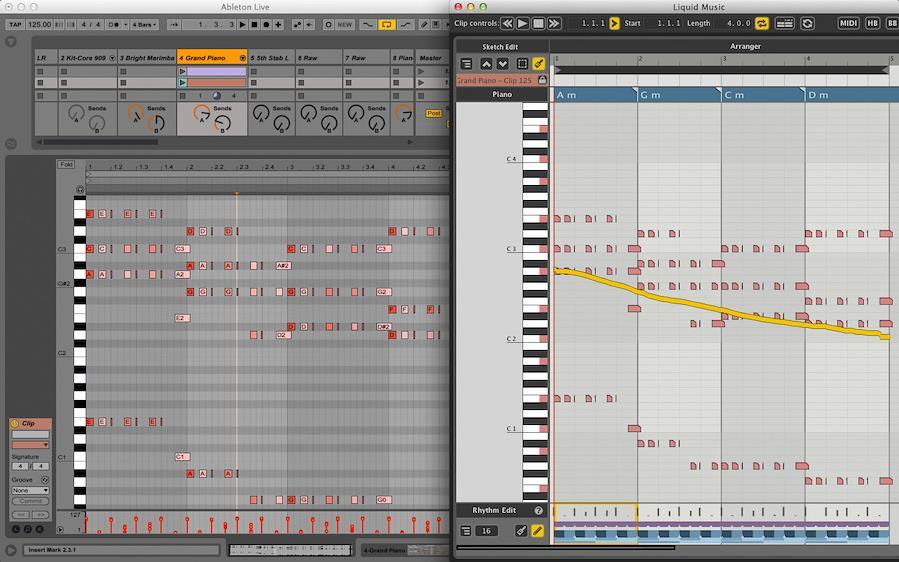Click the Sketch Edit up arrow
Viewport: 899px width, 562px height.
pos(486,64)
